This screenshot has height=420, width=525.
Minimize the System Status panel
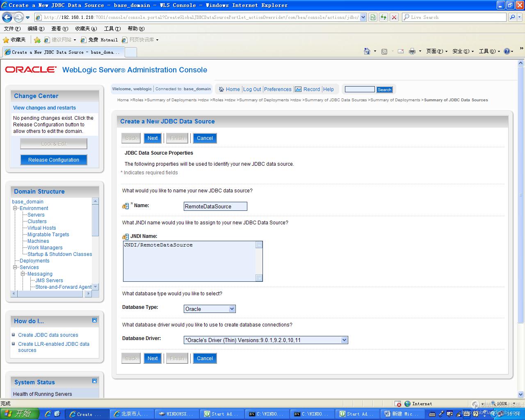(x=94, y=381)
